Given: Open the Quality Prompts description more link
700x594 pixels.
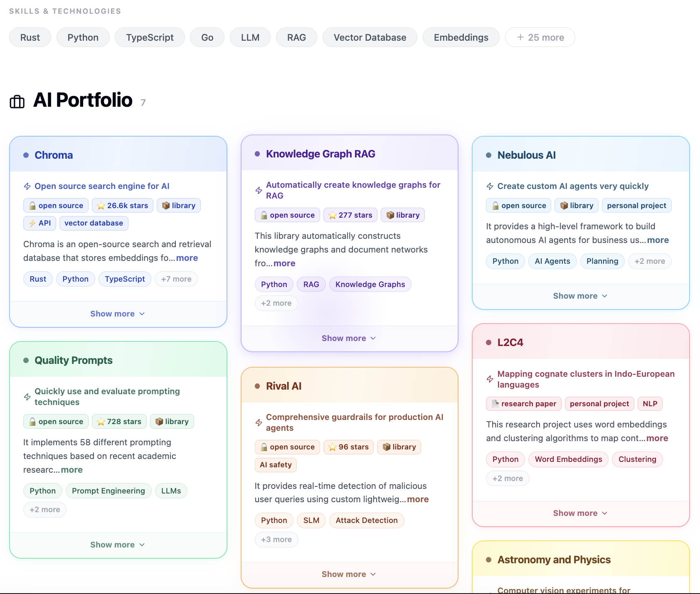Looking at the screenshot, I should pos(72,470).
